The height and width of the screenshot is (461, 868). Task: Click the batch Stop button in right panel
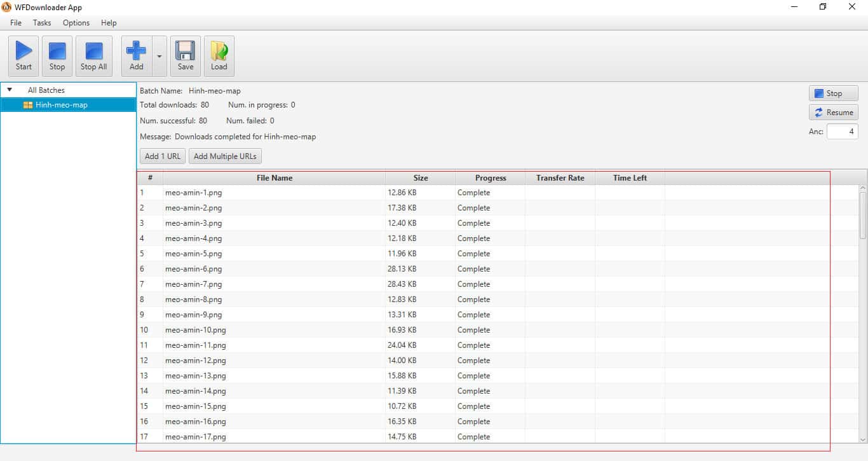(833, 93)
